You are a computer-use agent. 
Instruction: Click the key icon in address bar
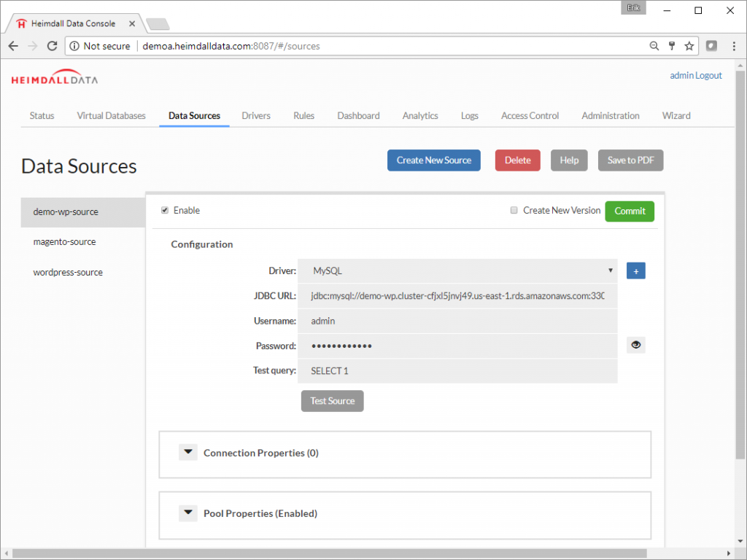[672, 46]
